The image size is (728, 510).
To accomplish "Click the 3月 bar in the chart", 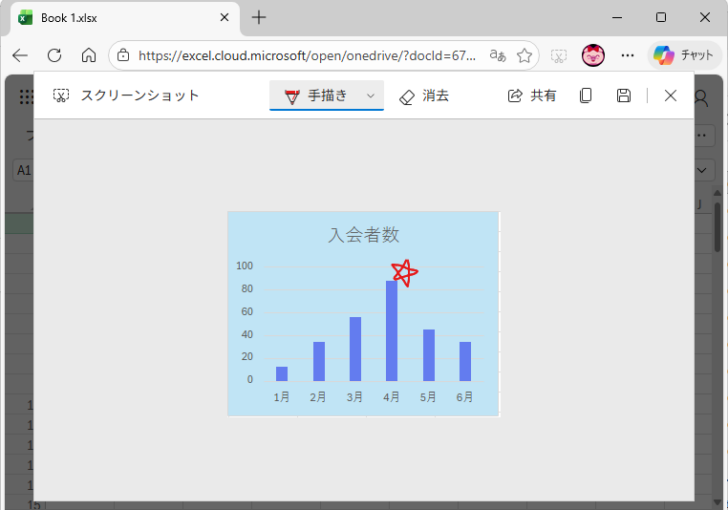I will 355,349.
